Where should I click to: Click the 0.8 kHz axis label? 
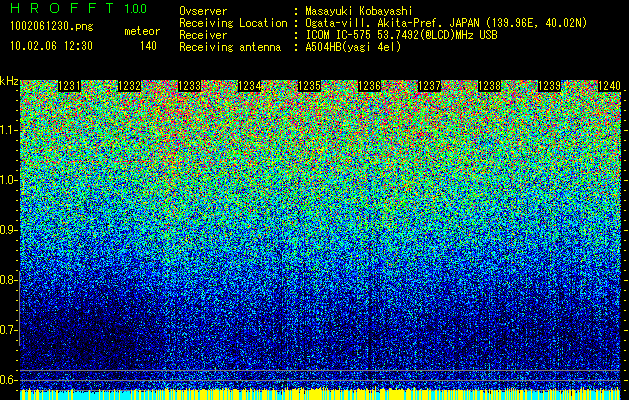click(9, 280)
